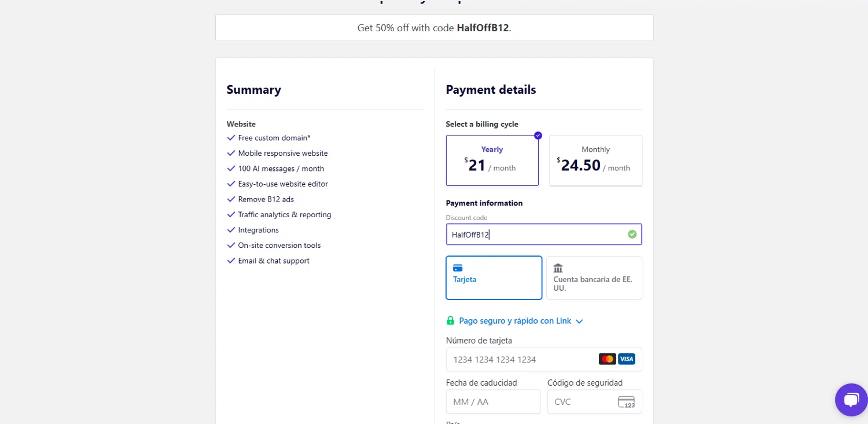Click the Summary heading

coord(253,90)
